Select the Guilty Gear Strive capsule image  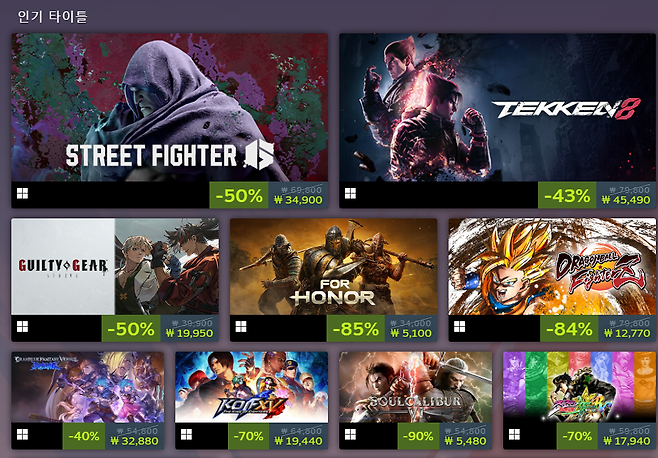(x=115, y=266)
